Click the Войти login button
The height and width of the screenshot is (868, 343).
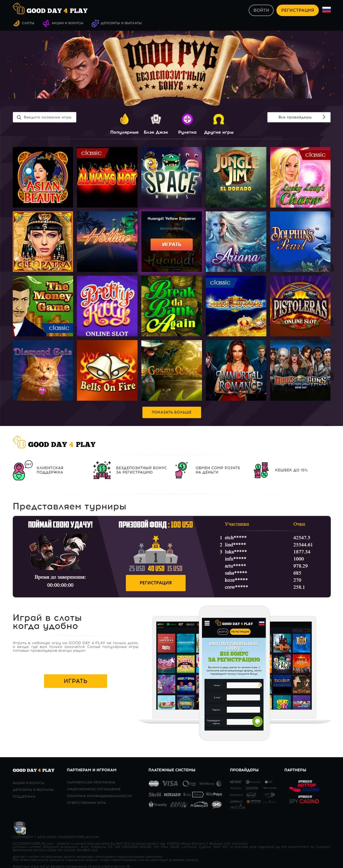point(261,10)
